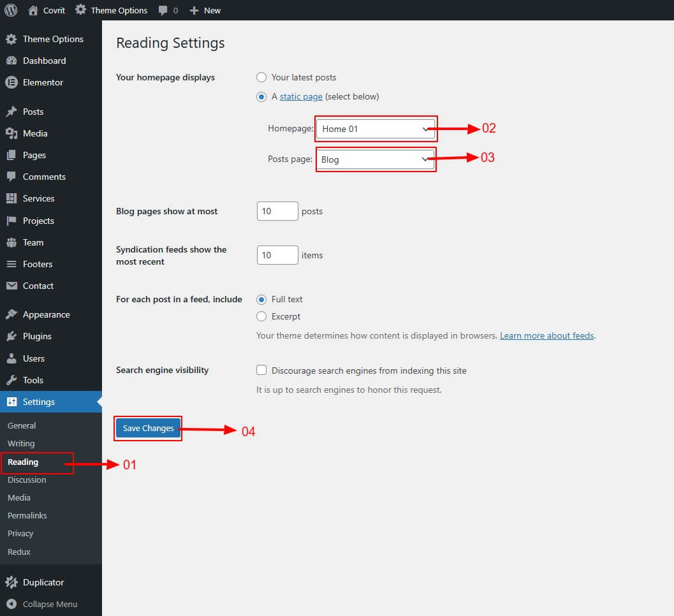Open the Permalinks settings submenu item

click(27, 515)
